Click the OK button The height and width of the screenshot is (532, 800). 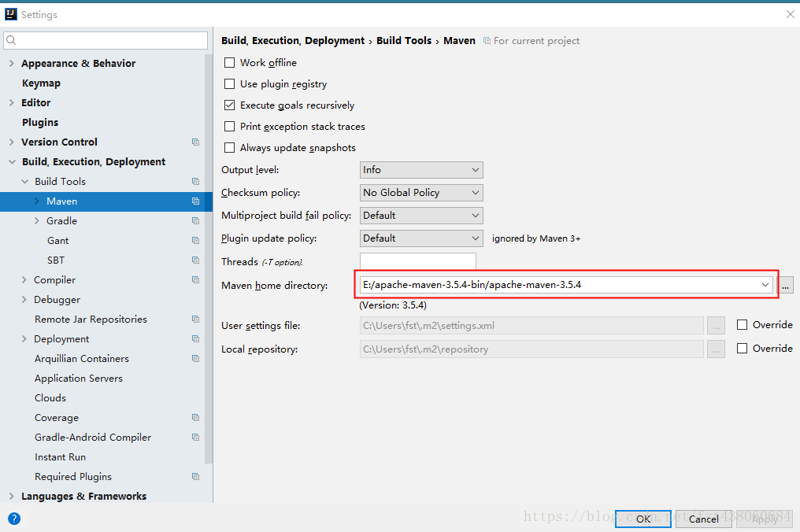(x=643, y=519)
